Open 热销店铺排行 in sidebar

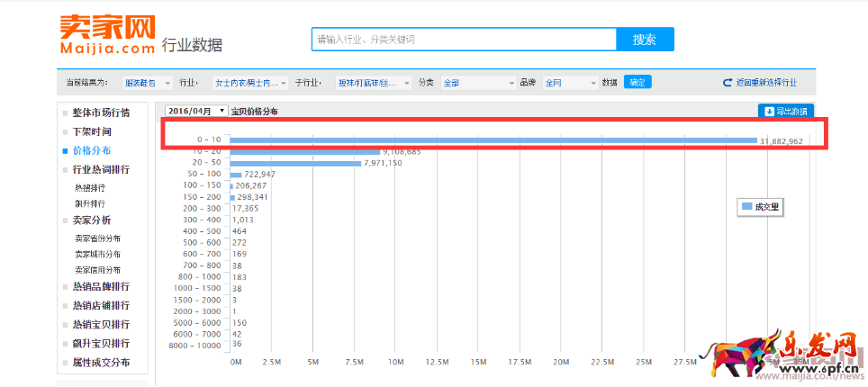point(101,306)
